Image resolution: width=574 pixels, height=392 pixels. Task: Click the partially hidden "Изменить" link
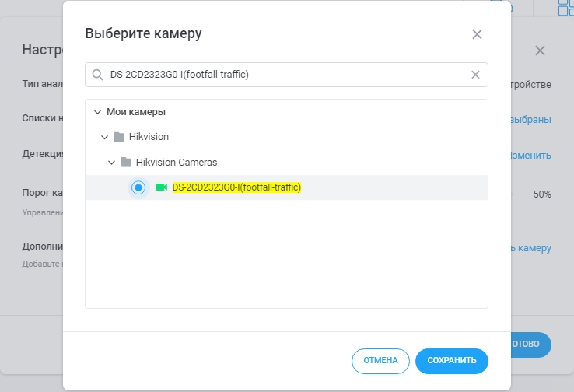[x=532, y=156]
